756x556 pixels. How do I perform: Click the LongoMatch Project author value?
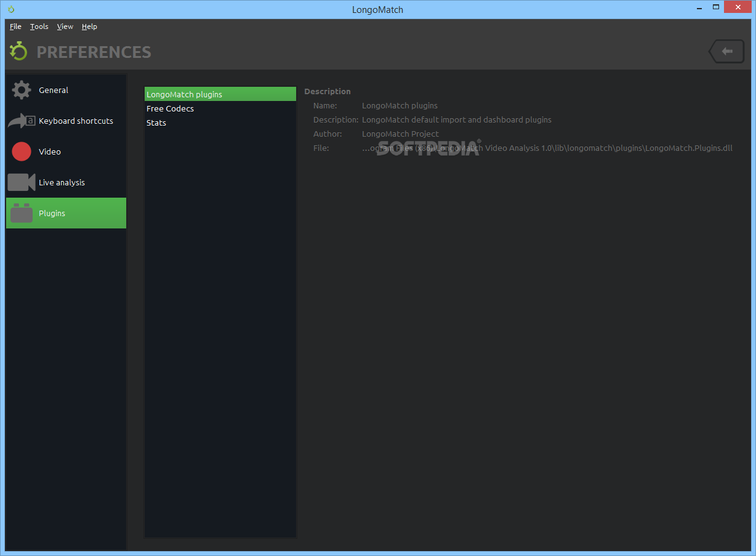400,134
